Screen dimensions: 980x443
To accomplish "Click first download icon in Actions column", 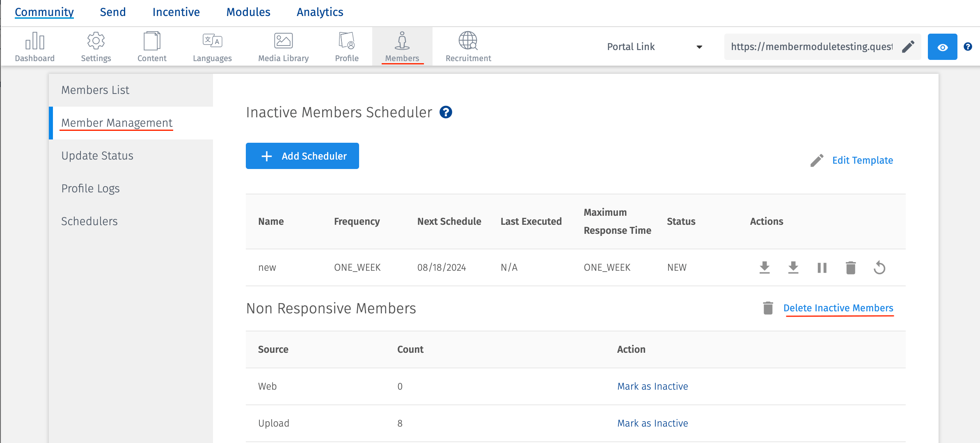I will point(765,268).
